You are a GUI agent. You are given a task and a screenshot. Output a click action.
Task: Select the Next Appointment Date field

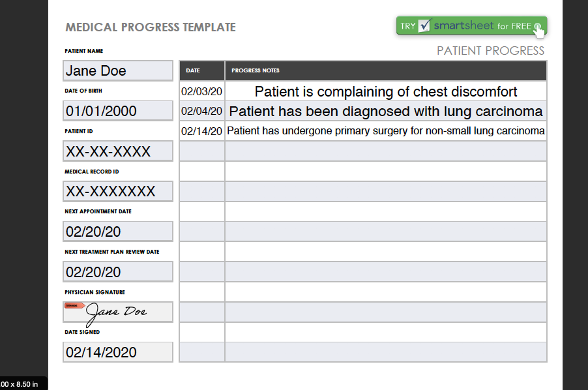(118, 232)
